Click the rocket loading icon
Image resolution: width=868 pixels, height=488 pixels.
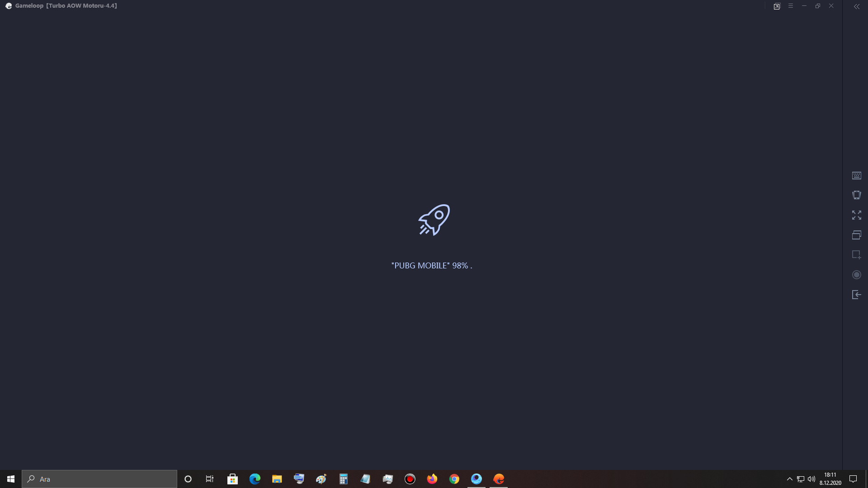pos(434,220)
